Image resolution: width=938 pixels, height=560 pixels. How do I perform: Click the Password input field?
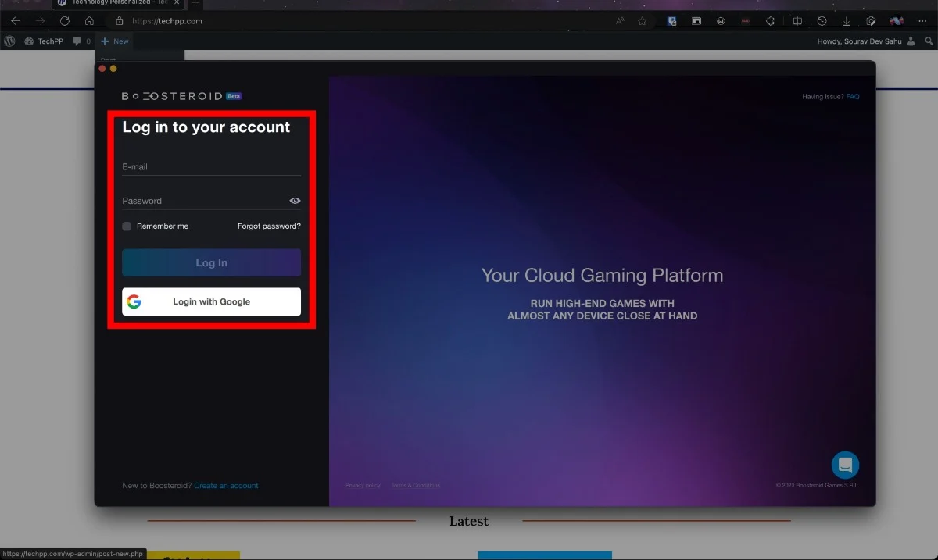point(205,201)
